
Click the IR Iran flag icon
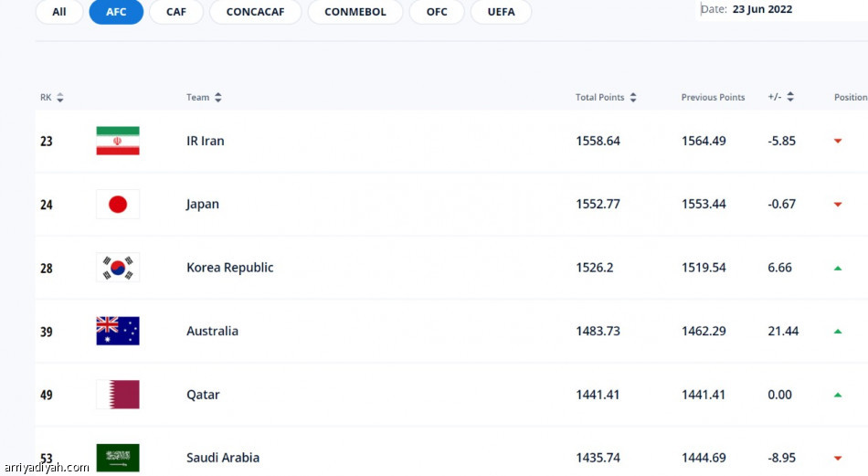click(x=118, y=141)
